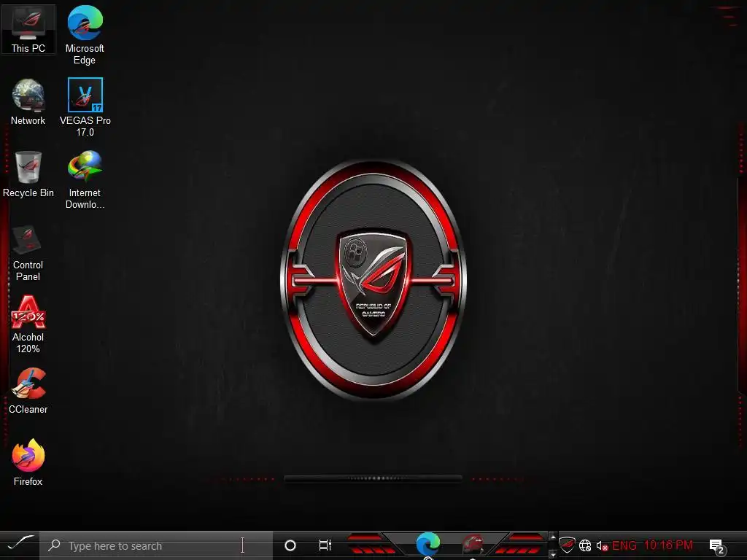
Task: Open the red helmet taskbar app
Action: coord(473,544)
